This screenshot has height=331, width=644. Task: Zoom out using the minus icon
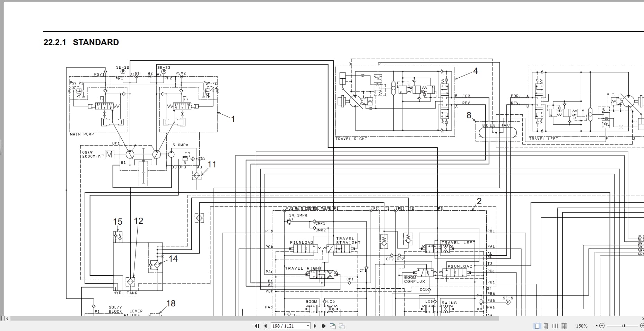602,326
